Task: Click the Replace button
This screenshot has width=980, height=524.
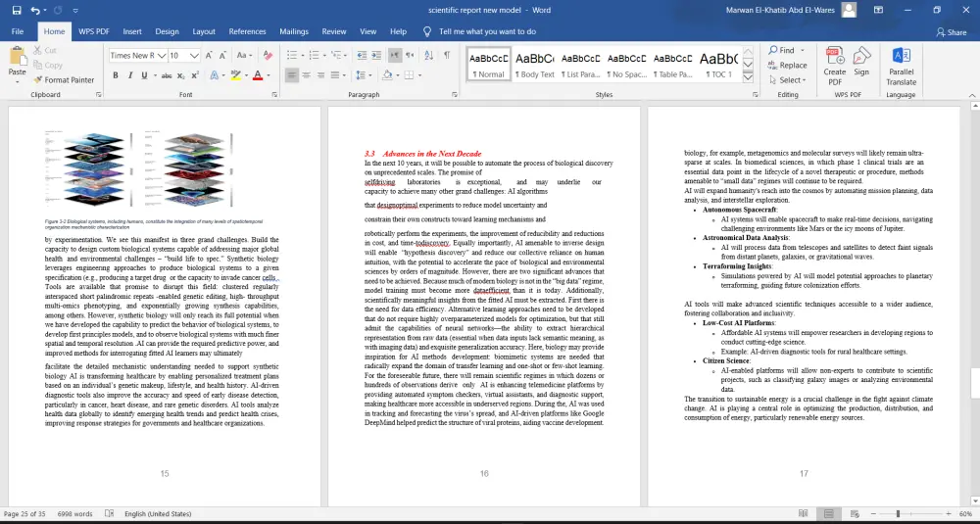Action: coord(788,65)
